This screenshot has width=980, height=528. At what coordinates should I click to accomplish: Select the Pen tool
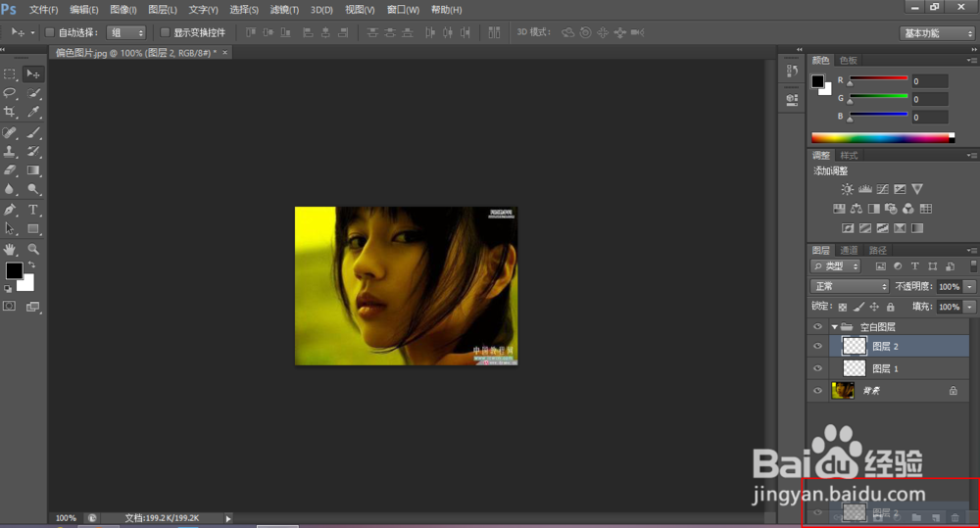pyautogui.click(x=10, y=210)
